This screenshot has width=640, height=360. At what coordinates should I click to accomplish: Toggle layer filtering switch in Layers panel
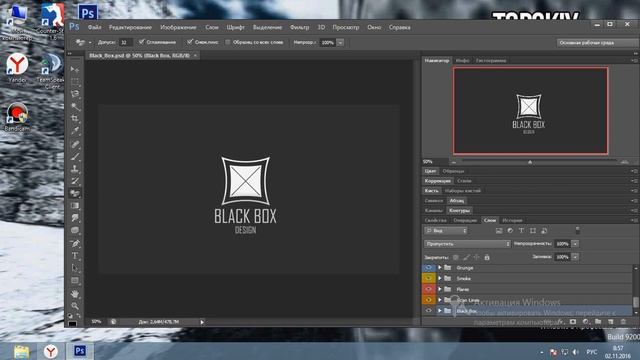pos(577,231)
